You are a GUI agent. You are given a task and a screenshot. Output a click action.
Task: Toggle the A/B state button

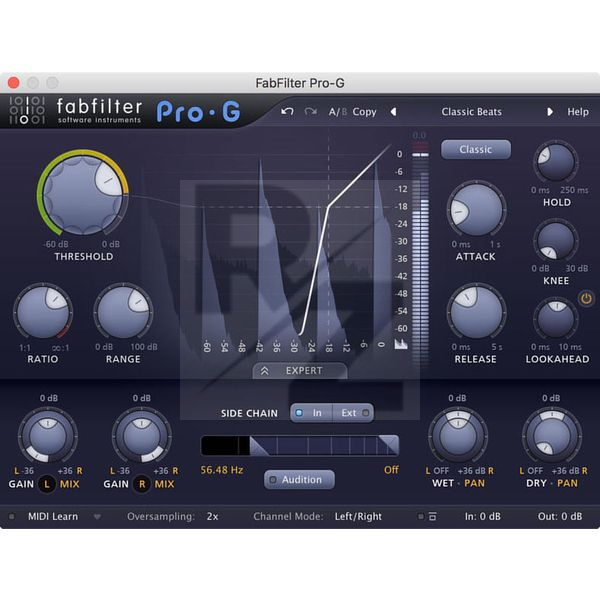[x=338, y=112]
